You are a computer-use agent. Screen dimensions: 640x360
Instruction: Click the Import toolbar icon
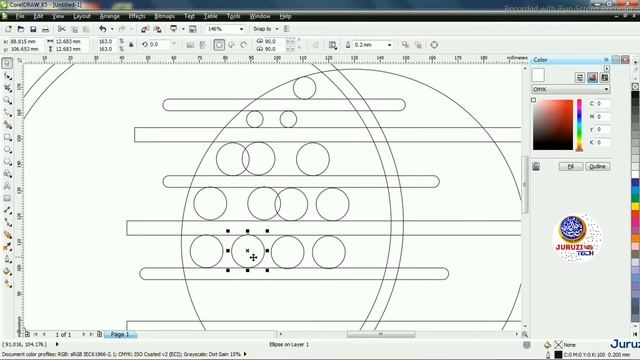(145, 29)
